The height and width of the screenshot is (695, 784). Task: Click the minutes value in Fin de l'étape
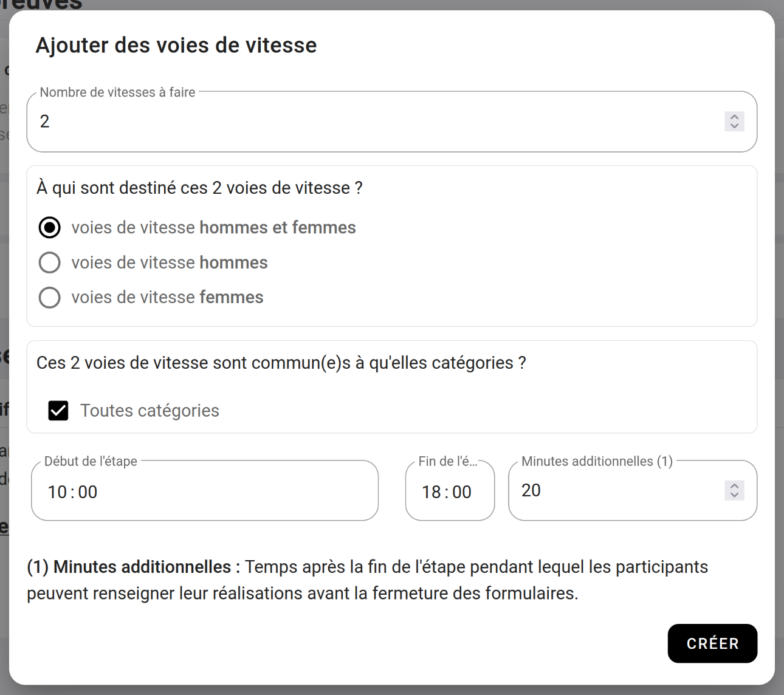point(462,492)
